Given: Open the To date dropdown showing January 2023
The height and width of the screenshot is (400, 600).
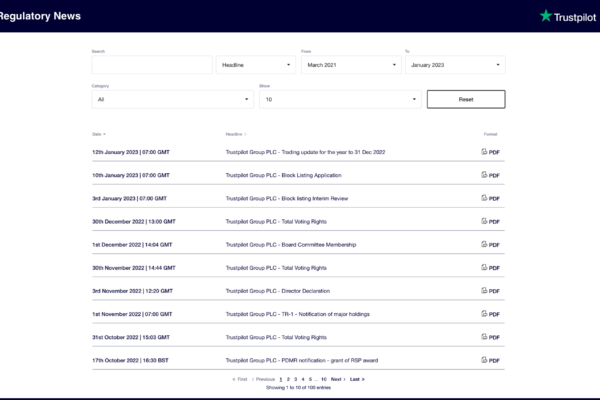Looking at the screenshot, I should pos(455,65).
